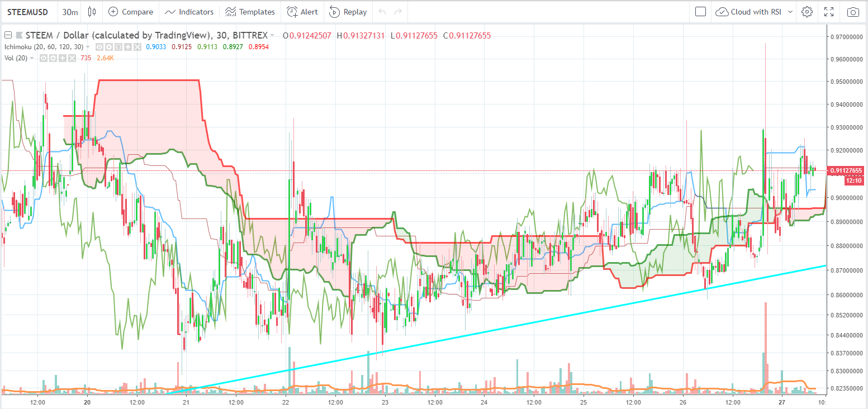Click the 0.90000000 price axis label
The image size is (868, 409).
[847, 198]
